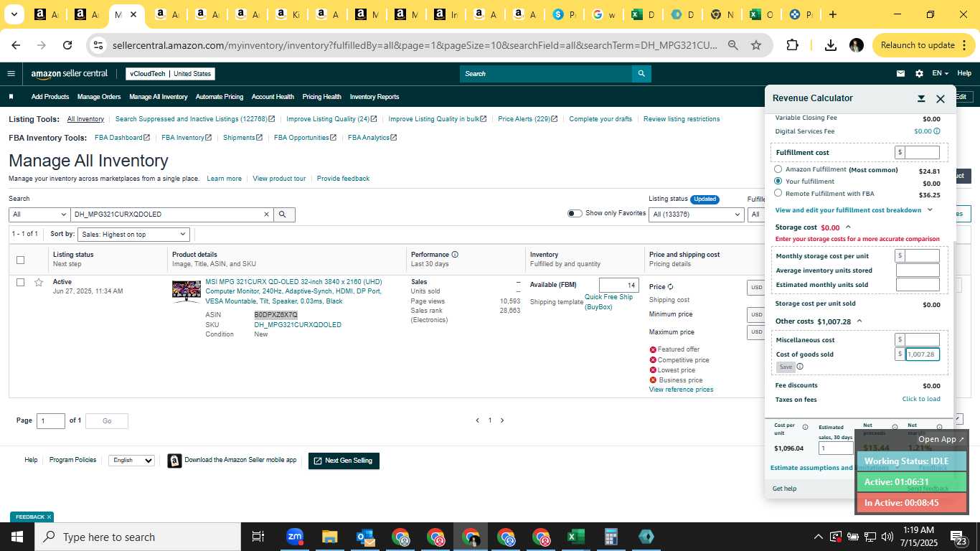This screenshot has height=551, width=980.
Task: Open the Price currency USD dropdown
Action: (756, 288)
